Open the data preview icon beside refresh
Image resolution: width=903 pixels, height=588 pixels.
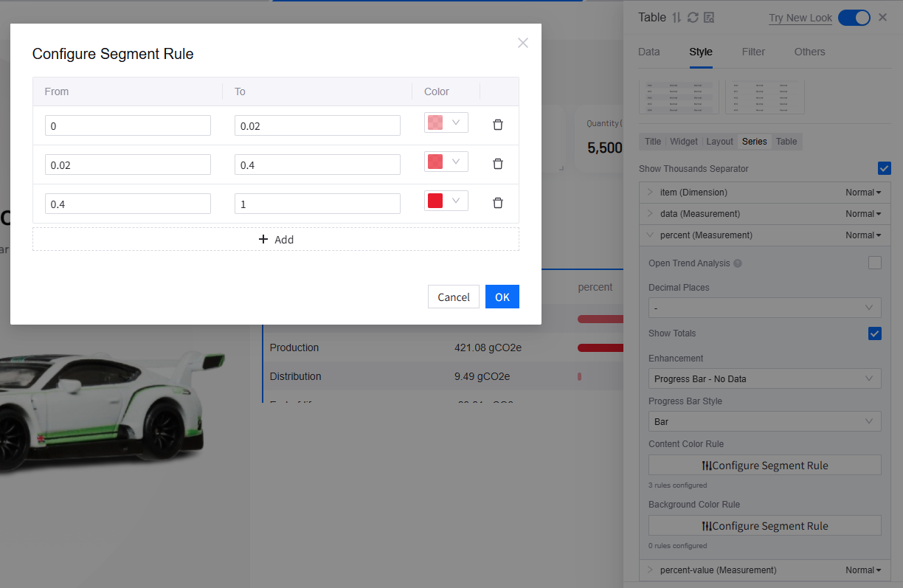coord(709,18)
